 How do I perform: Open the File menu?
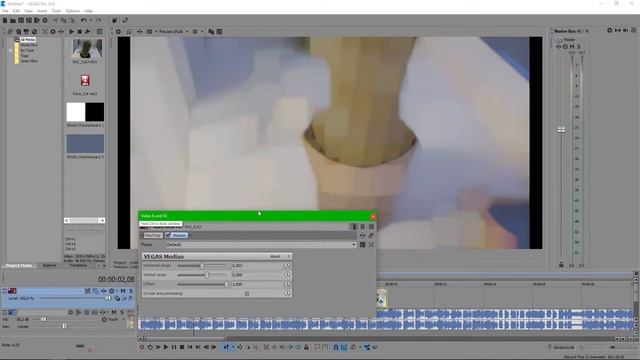tap(5, 11)
